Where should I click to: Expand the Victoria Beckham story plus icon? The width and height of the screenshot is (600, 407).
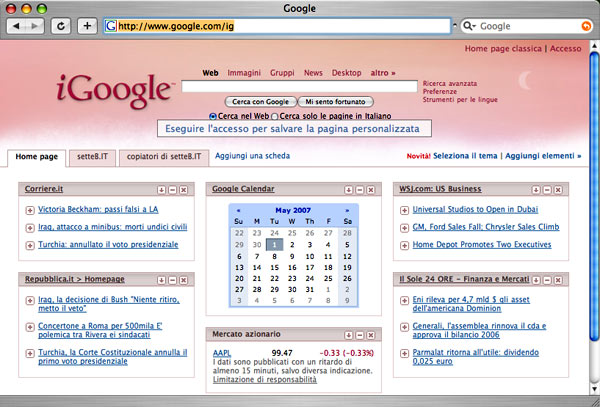[x=30, y=210]
